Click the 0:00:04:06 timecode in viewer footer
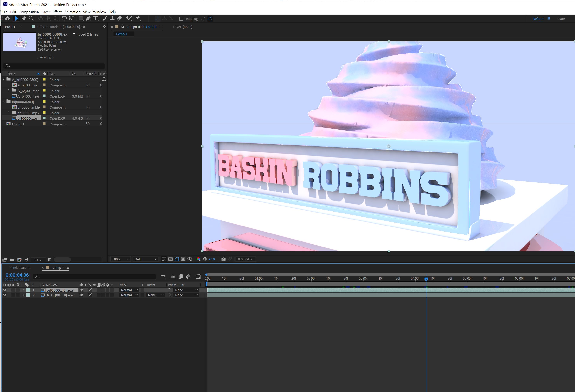This screenshot has height=392, width=575. (245, 259)
